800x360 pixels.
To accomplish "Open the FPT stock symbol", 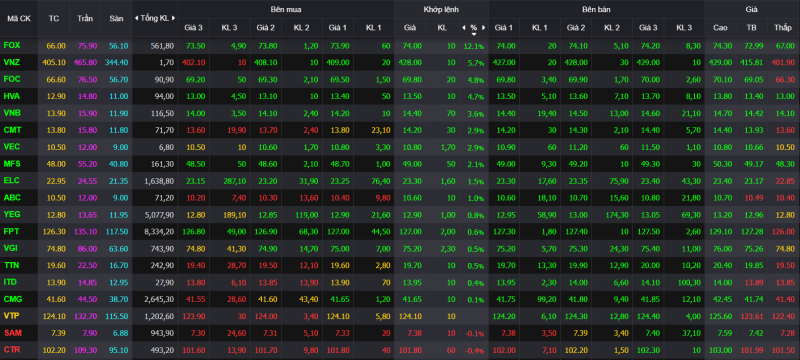I will (x=11, y=231).
